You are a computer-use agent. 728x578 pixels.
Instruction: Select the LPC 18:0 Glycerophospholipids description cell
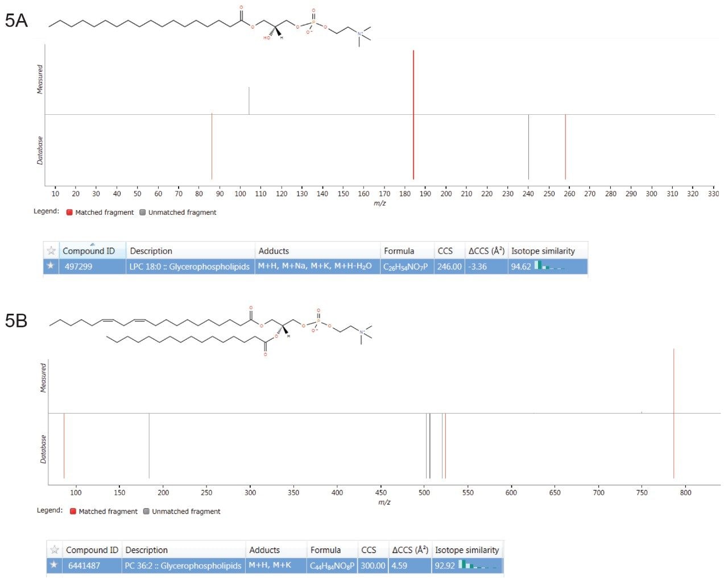tap(189, 266)
